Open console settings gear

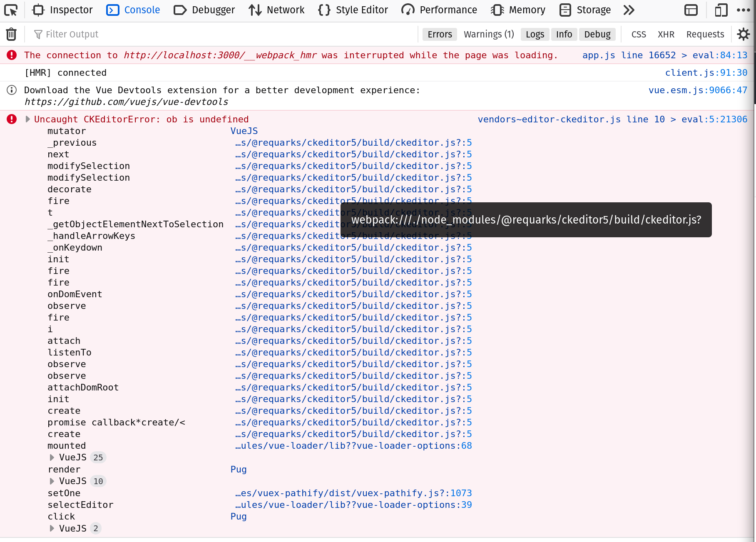[x=743, y=34]
